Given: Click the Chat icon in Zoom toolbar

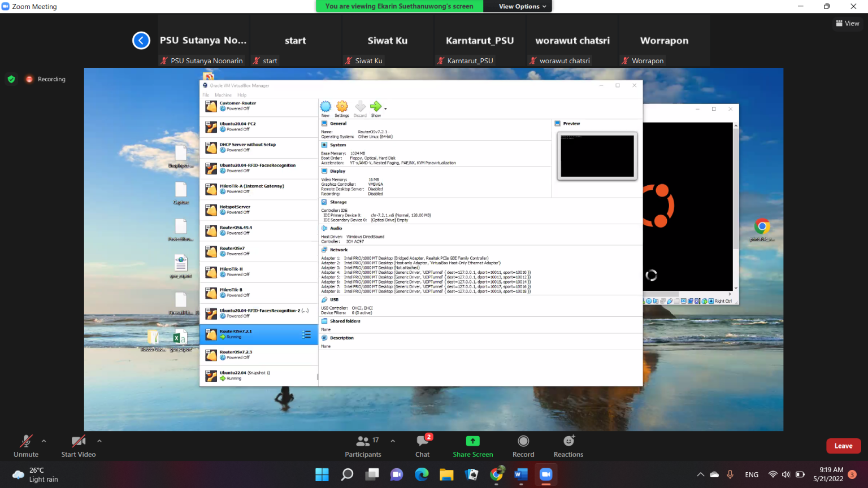Looking at the screenshot, I should [422, 442].
